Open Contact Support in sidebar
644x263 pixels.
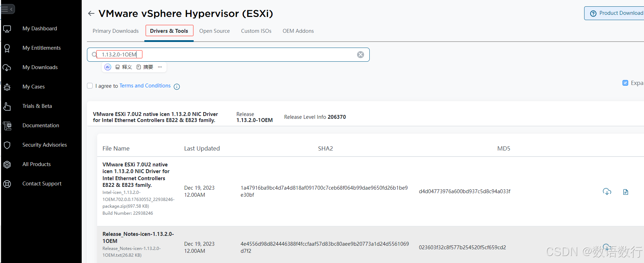[42, 184]
